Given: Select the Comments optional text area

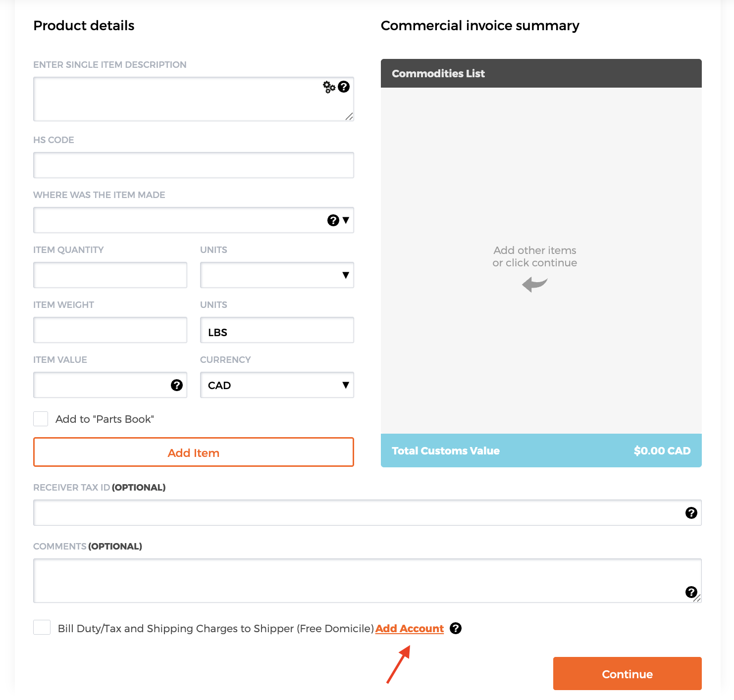Looking at the screenshot, I should [357, 580].
